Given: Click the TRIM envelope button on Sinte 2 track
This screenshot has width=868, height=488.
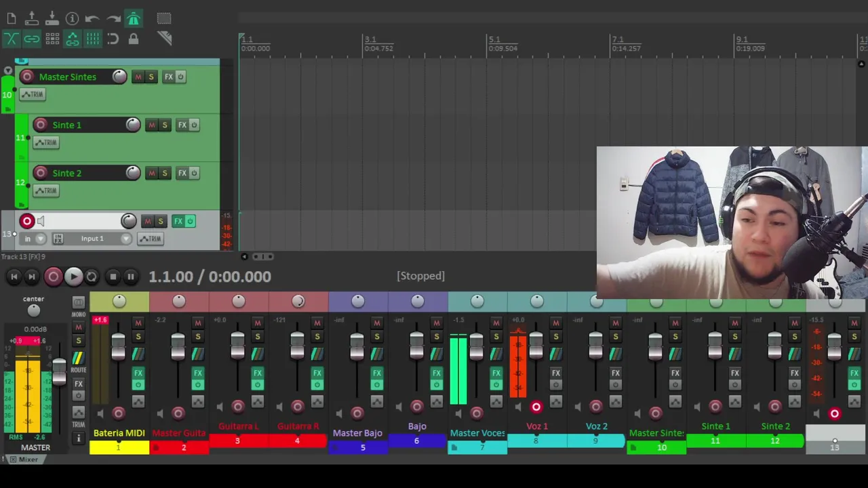Looking at the screenshot, I should click(46, 190).
